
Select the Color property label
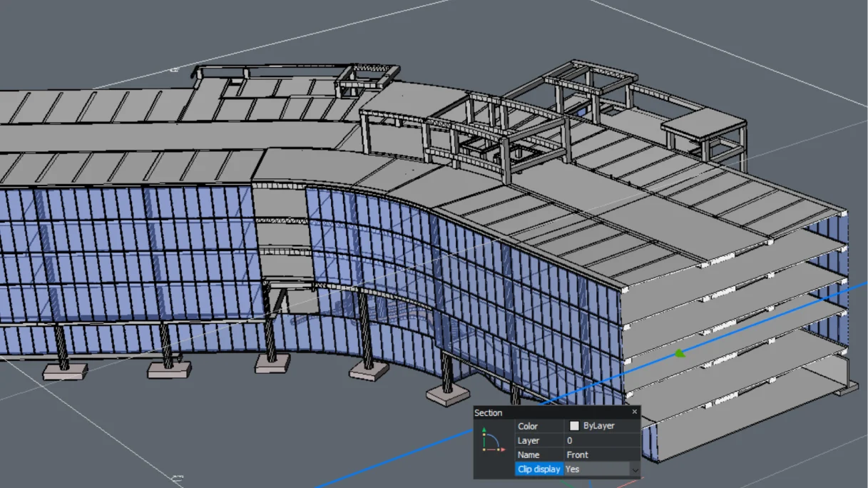click(539, 426)
